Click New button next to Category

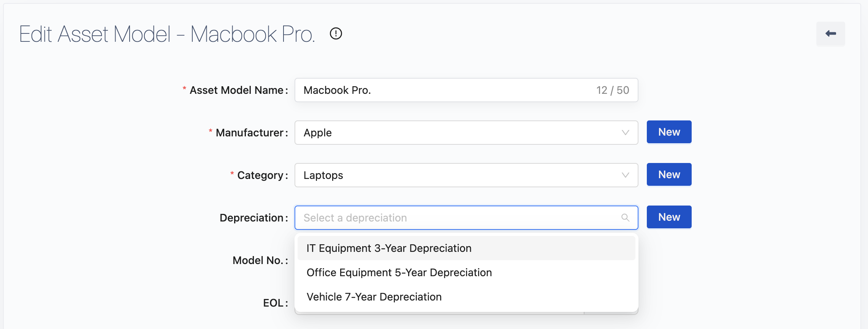[669, 175]
